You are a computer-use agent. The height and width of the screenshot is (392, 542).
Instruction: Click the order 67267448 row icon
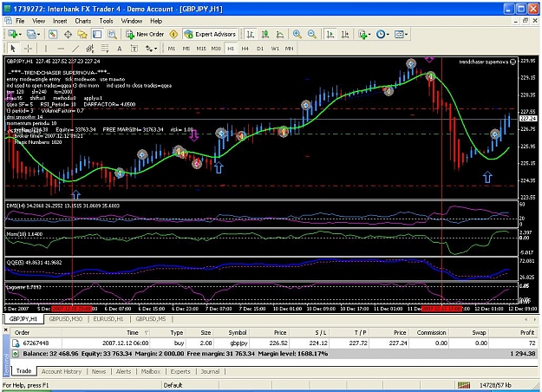pyautogui.click(x=16, y=343)
